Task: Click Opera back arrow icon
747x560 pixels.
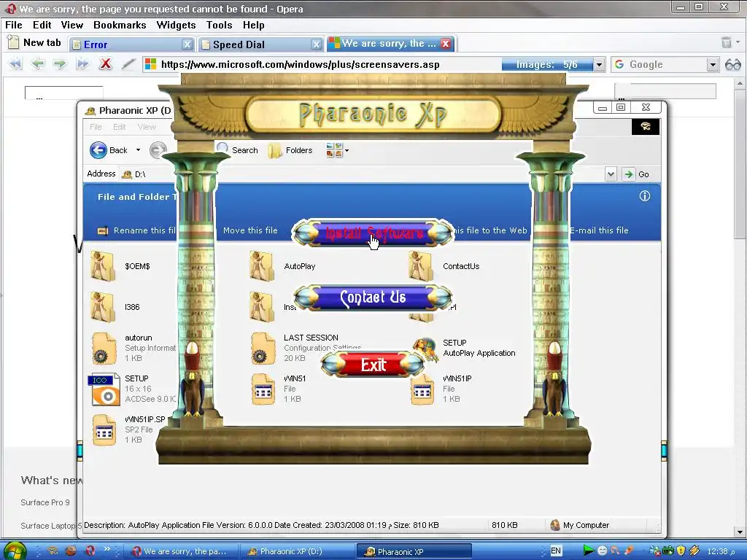Action: 38,64
